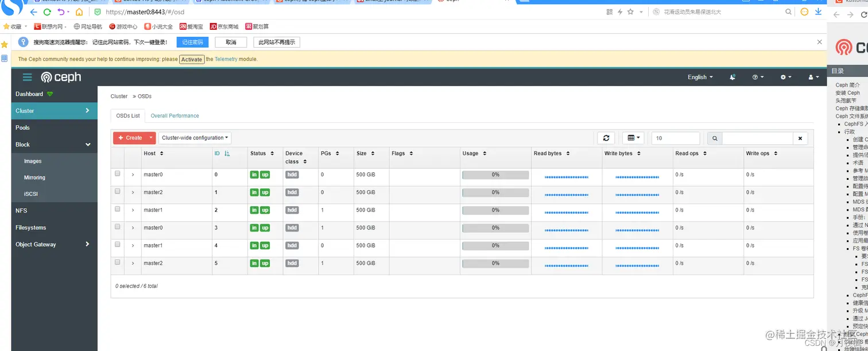Click the read bytes sparkline for OSD 4
Viewport: 868px width, 351px height.
[567, 248]
